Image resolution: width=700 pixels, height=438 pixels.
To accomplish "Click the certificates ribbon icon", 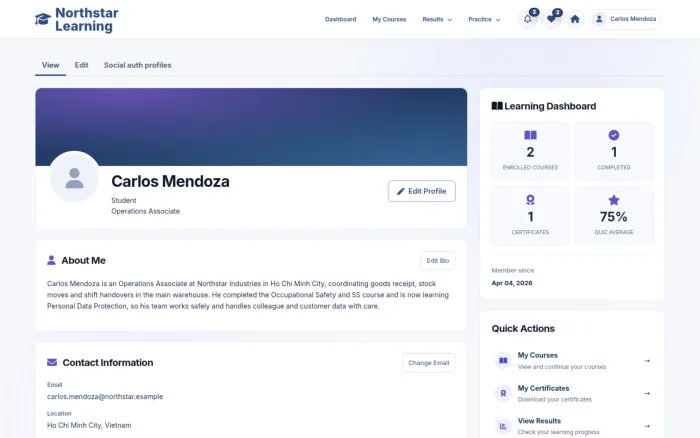I will pos(530,200).
